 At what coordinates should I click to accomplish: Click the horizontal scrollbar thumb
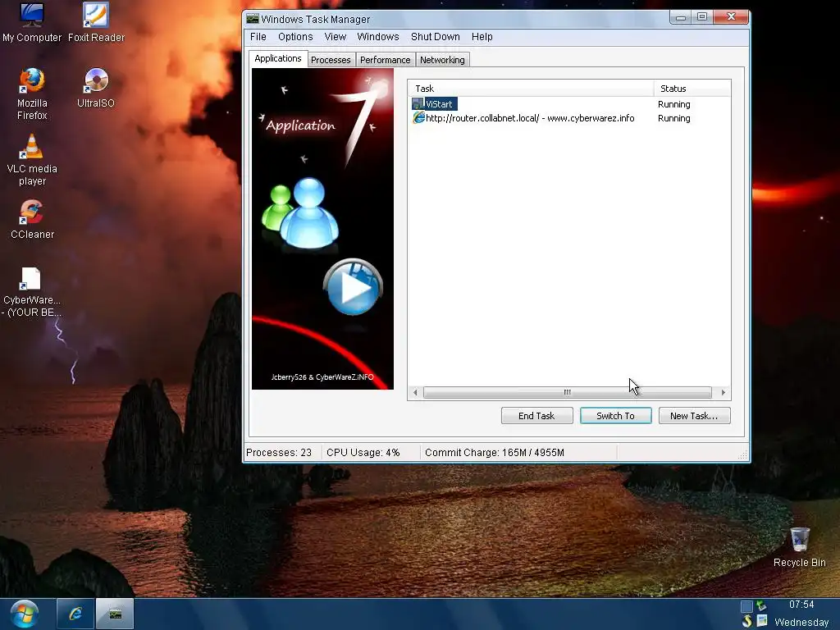point(568,393)
